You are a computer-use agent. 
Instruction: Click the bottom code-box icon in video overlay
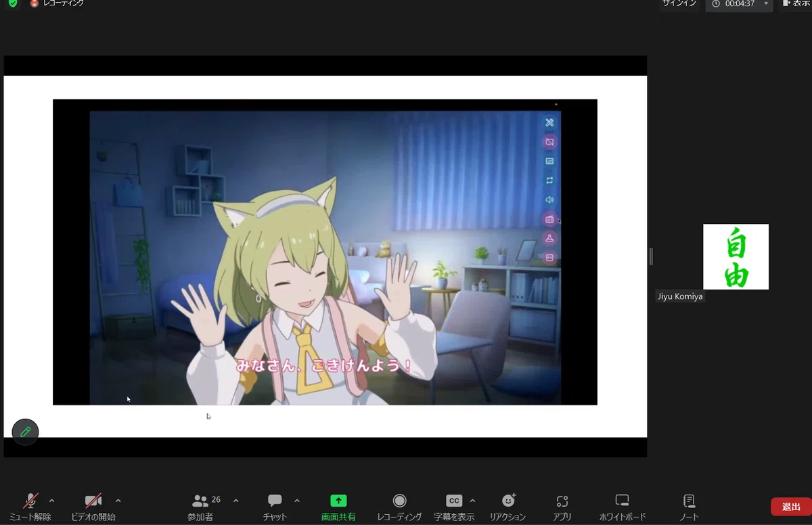(x=549, y=258)
